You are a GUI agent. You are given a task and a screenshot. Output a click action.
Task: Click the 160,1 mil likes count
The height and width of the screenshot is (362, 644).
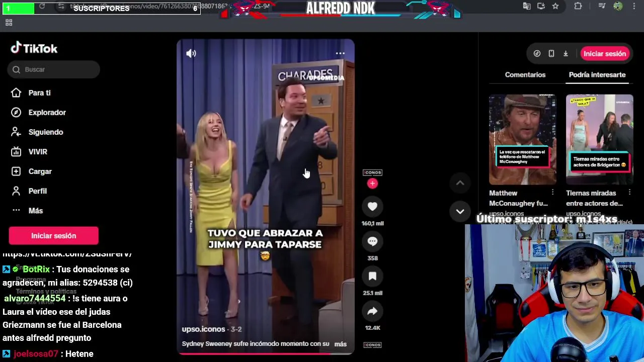pos(372,223)
